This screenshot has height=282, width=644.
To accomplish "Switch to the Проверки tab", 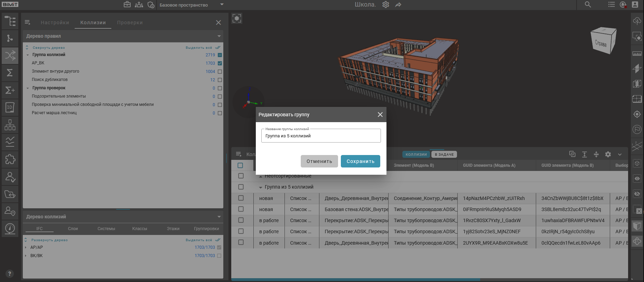I will click(130, 22).
